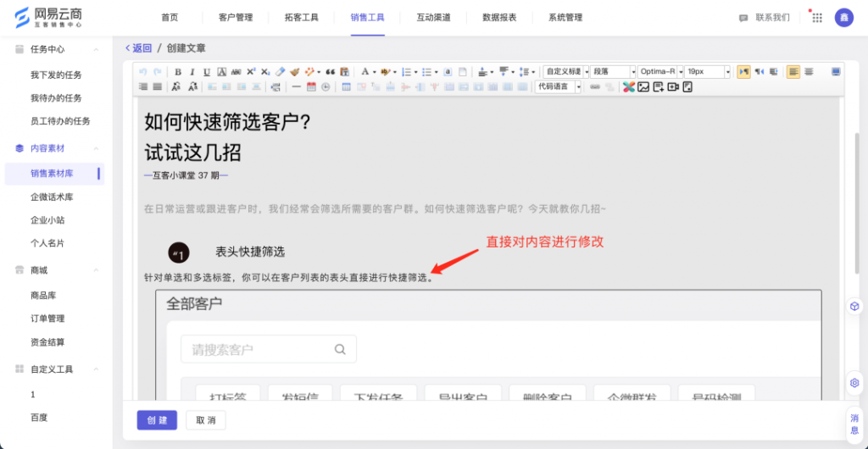Open ordered list style dropdown

point(415,72)
